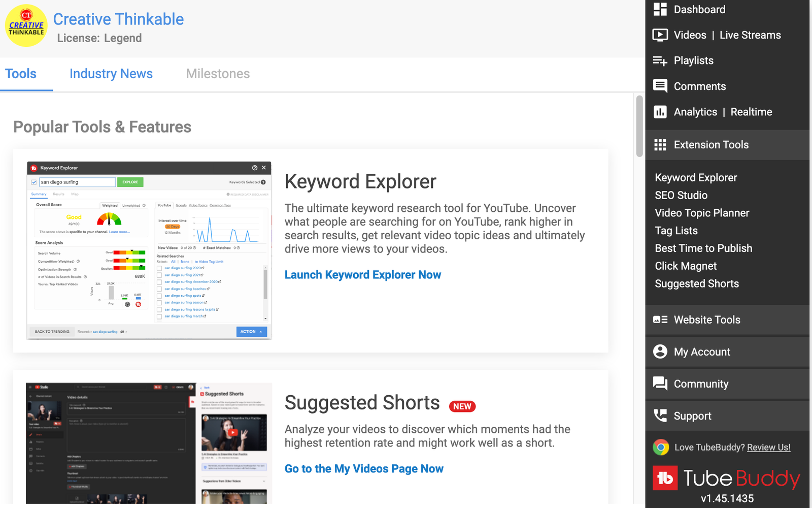Viewport: 812px width, 508px height.
Task: Expand the Website Tools section
Action: (x=727, y=320)
